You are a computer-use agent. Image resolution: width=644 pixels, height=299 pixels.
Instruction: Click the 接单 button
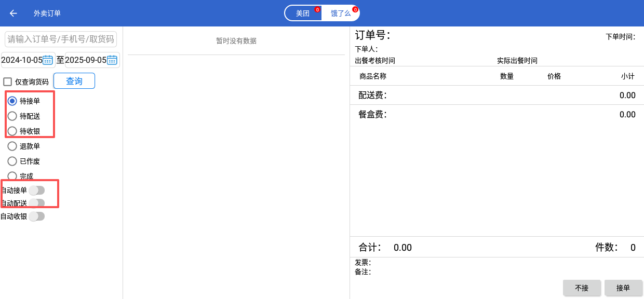[x=623, y=288]
